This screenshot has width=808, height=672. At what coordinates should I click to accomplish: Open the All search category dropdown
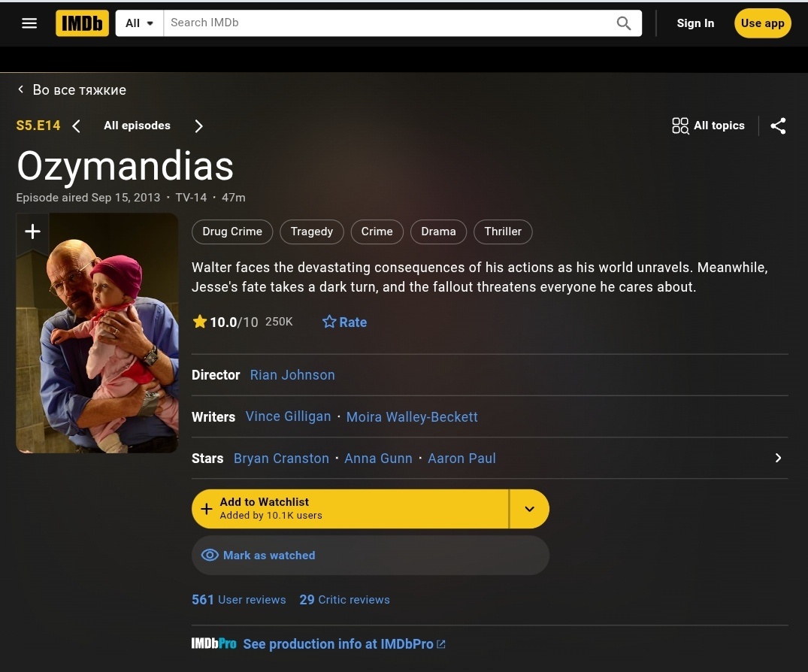tap(140, 23)
